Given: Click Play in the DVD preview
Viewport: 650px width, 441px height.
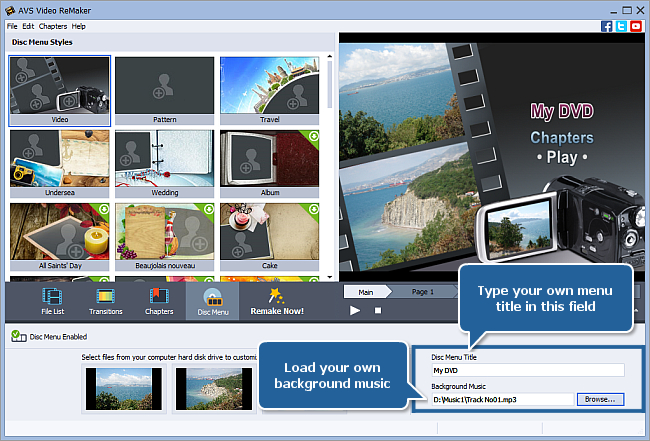Looking at the screenshot, I should pyautogui.click(x=562, y=158).
